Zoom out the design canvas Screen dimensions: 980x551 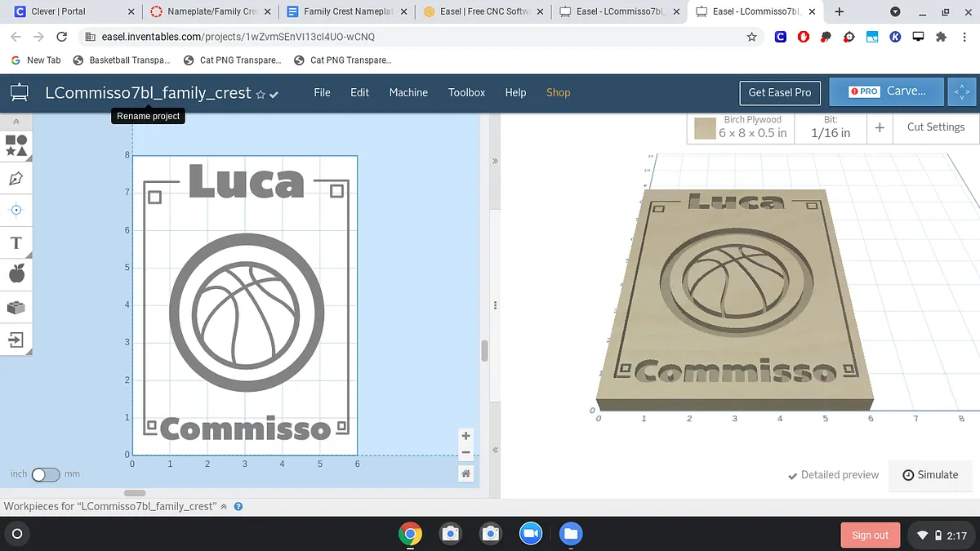click(x=465, y=452)
